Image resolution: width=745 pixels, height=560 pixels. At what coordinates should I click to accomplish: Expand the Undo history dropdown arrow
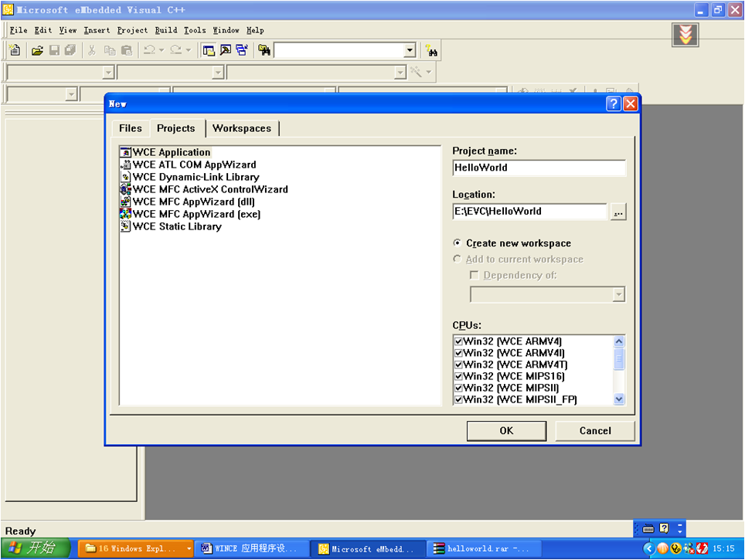point(162,50)
